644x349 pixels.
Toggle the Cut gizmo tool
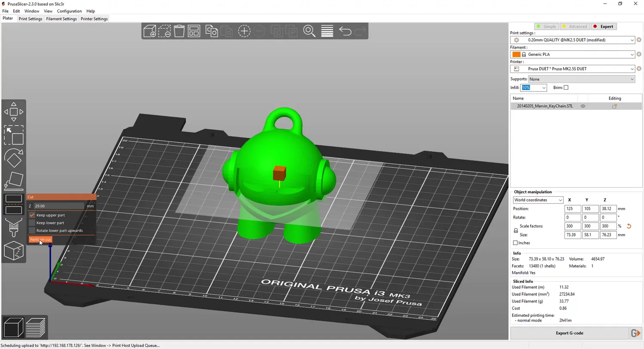tap(14, 204)
